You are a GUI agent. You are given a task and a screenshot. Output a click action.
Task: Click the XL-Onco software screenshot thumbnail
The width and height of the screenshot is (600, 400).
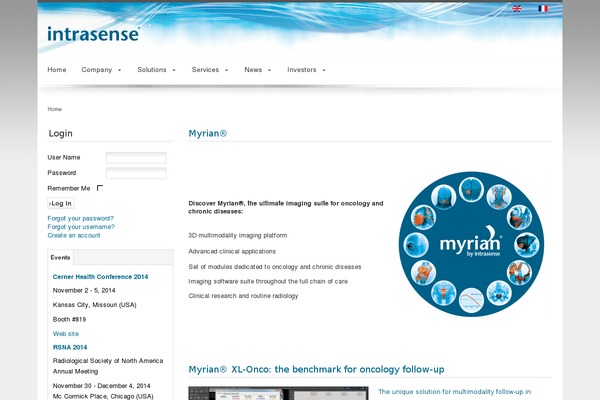click(x=279, y=393)
